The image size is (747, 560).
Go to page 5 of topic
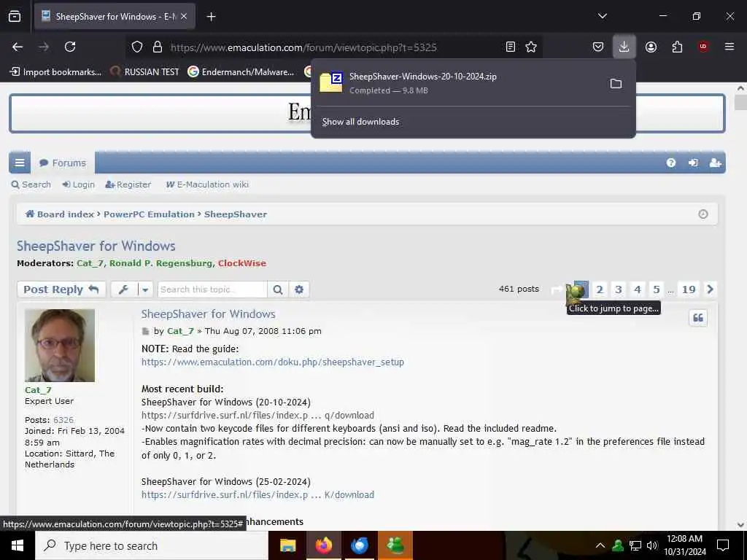pyautogui.click(x=656, y=289)
